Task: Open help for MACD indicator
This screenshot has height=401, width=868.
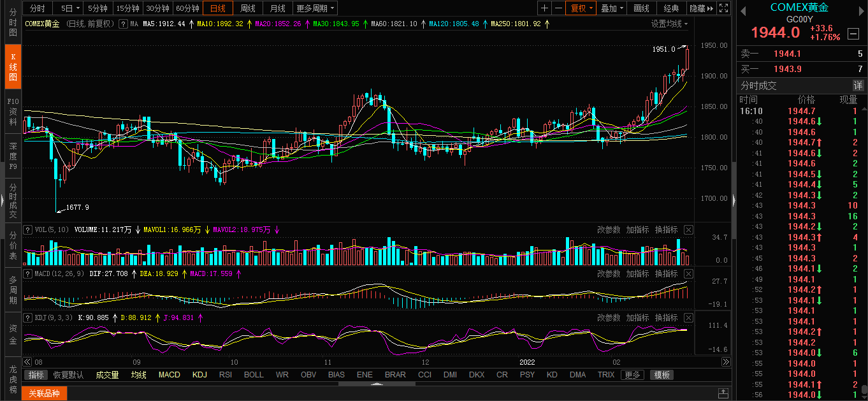Action: (27, 273)
